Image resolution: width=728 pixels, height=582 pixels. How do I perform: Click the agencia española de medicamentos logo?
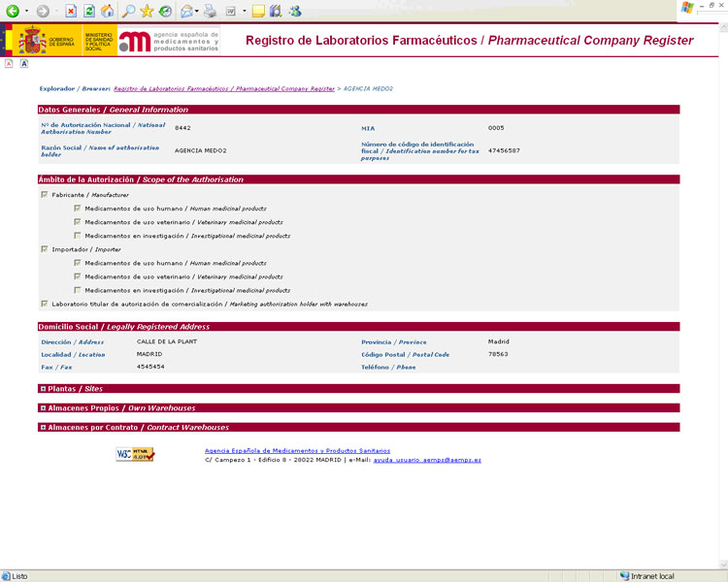169,42
